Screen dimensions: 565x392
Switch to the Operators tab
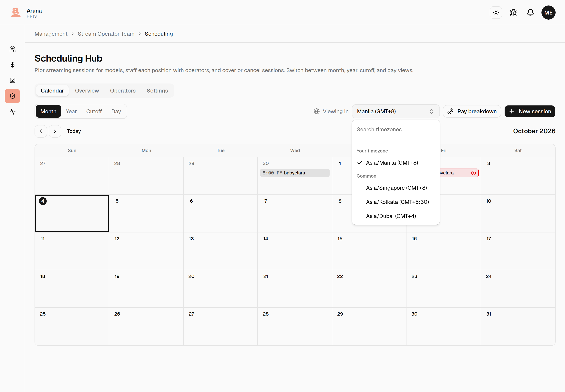click(123, 91)
